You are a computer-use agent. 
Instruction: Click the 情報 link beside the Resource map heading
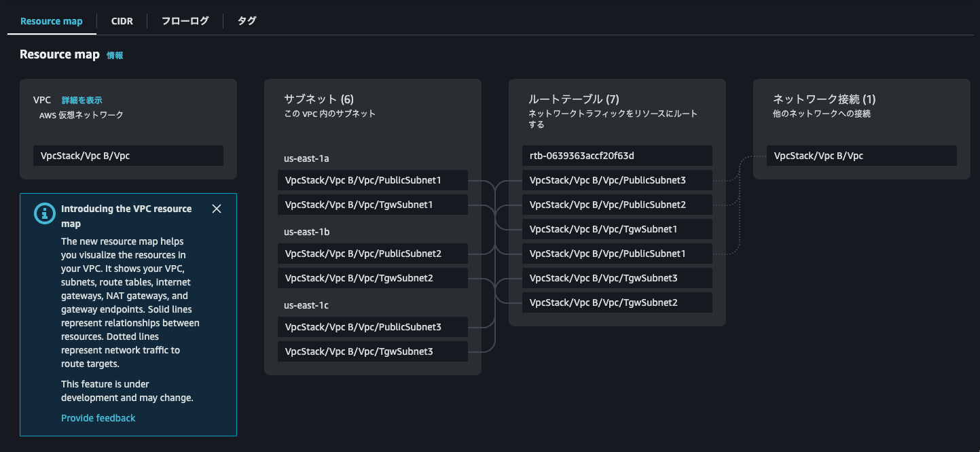114,55
